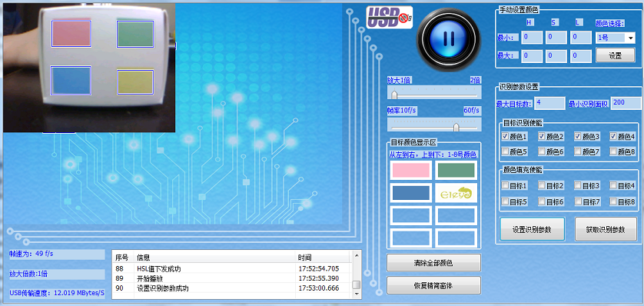
Task: Click the empty sixth color slot
Action: click(456, 215)
